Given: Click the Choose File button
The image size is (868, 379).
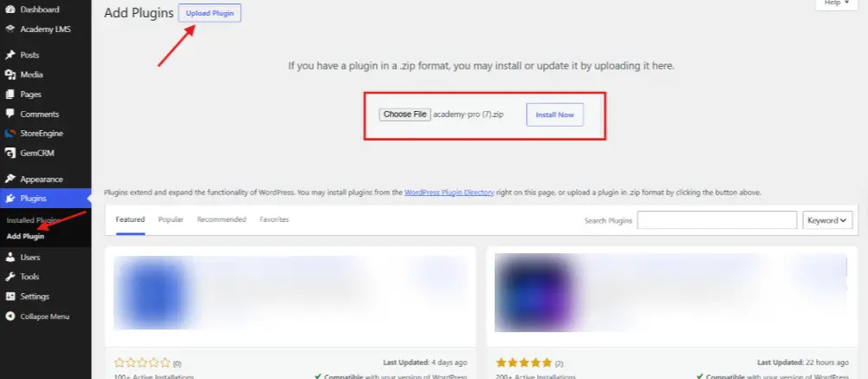Looking at the screenshot, I should click(x=405, y=114).
